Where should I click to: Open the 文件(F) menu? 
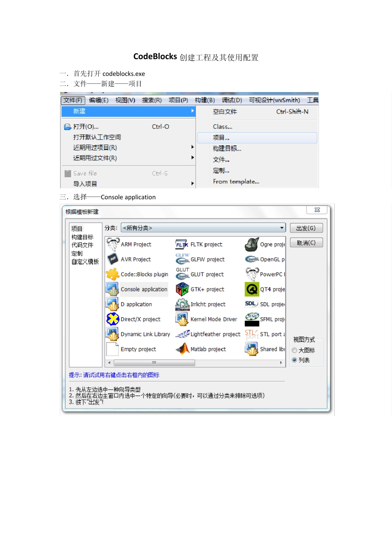tap(73, 100)
